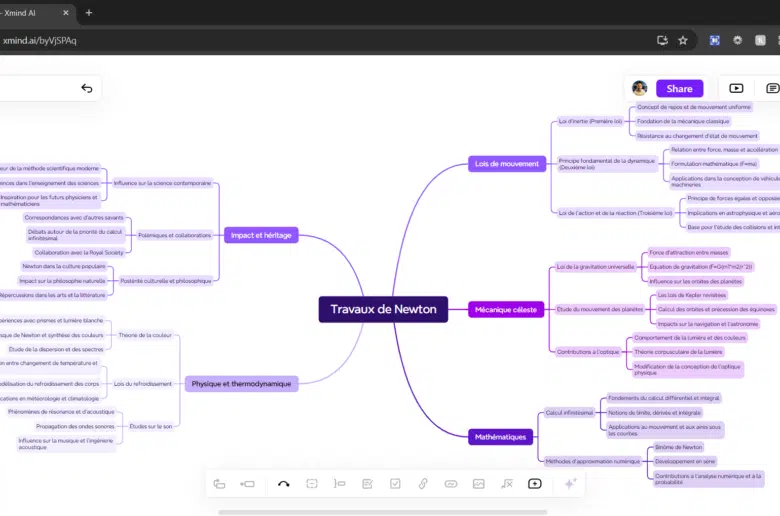
Task: Click the hyperlink chain icon in toolbar
Action: [x=423, y=484]
